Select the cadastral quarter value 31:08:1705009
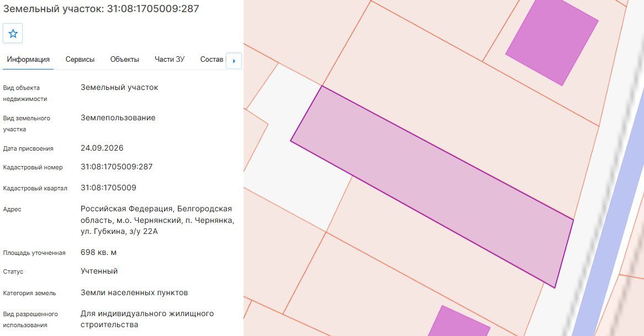 click(x=108, y=188)
